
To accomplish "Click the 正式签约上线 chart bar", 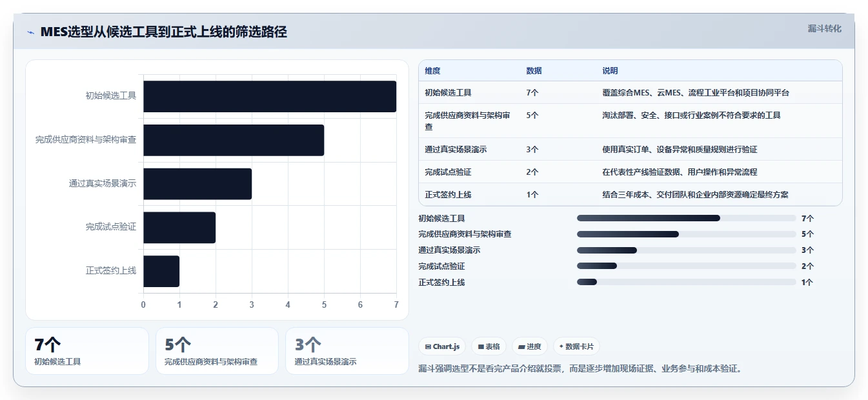I will (161, 272).
